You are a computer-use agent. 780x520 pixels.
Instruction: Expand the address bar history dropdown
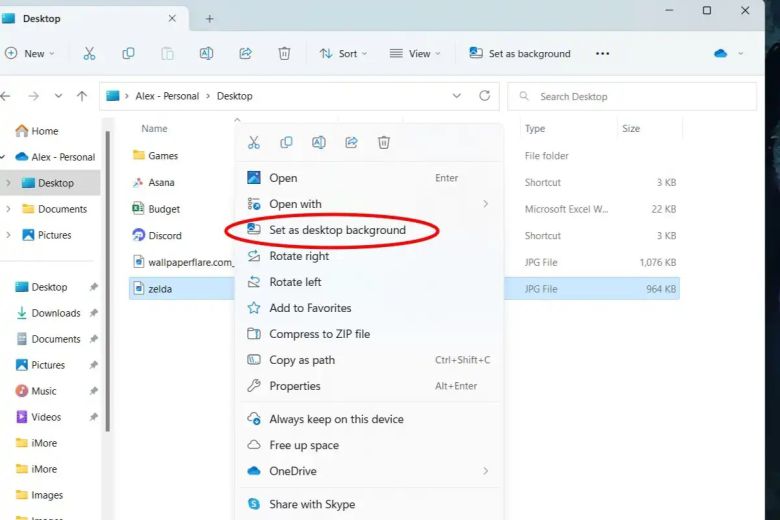[457, 96]
